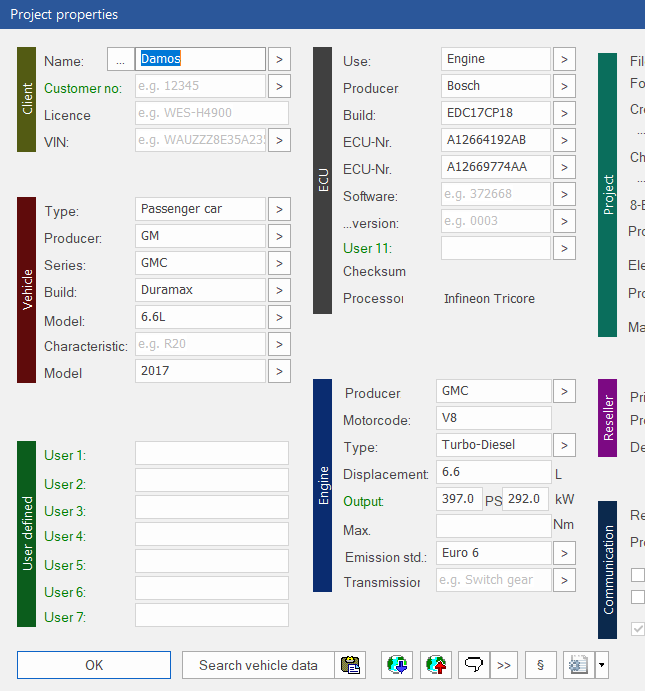Click the User 11 input field
The height and width of the screenshot is (691, 645).
(496, 248)
